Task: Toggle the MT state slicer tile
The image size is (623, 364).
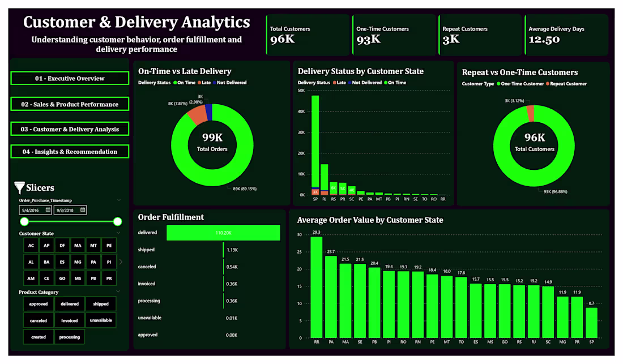Action: 93,245
